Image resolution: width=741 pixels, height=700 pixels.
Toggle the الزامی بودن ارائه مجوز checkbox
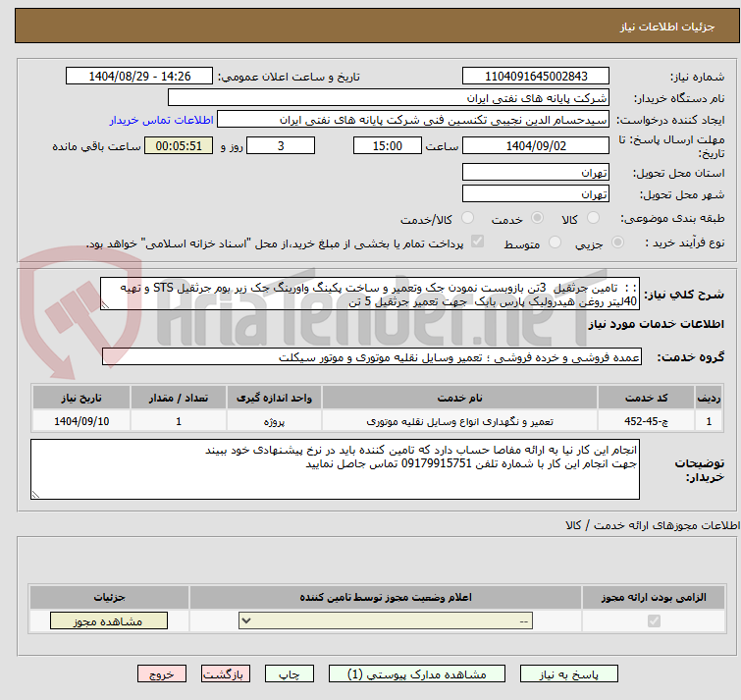tap(654, 620)
